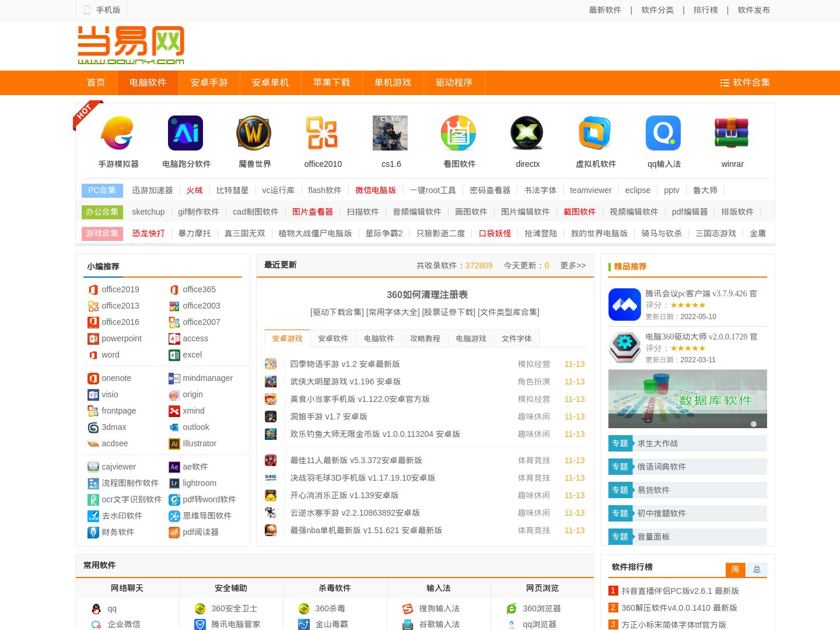Click the office2019 icon in 小编推荐
Viewport: 840px width, 630px height.
point(93,289)
